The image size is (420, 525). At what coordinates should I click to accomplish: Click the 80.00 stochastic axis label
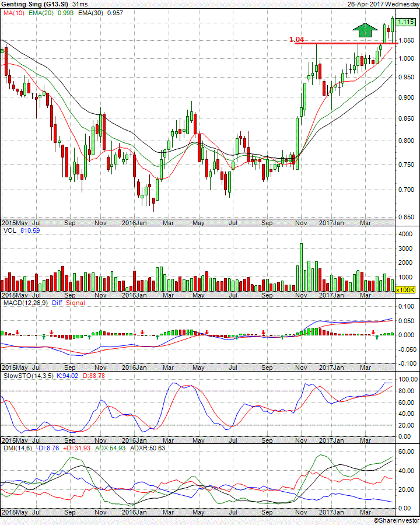coord(407,391)
